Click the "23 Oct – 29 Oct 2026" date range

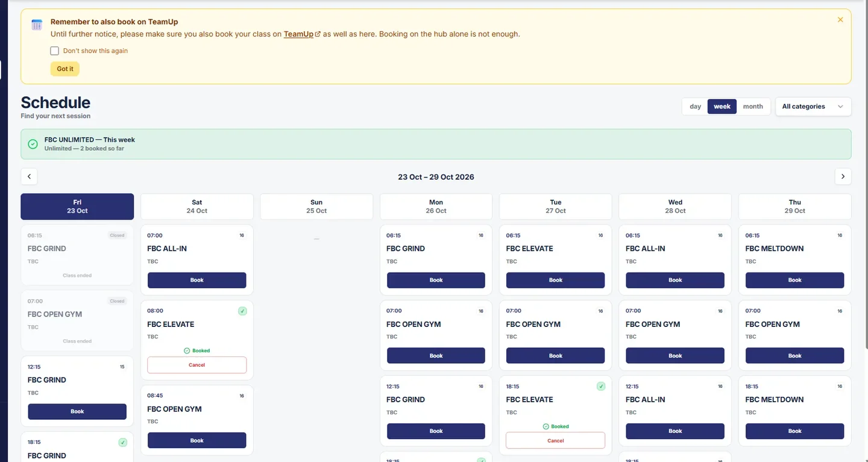pyautogui.click(x=436, y=177)
